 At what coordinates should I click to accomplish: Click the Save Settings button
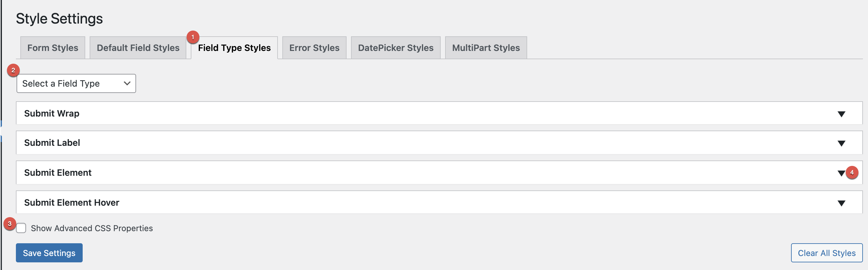click(x=49, y=253)
